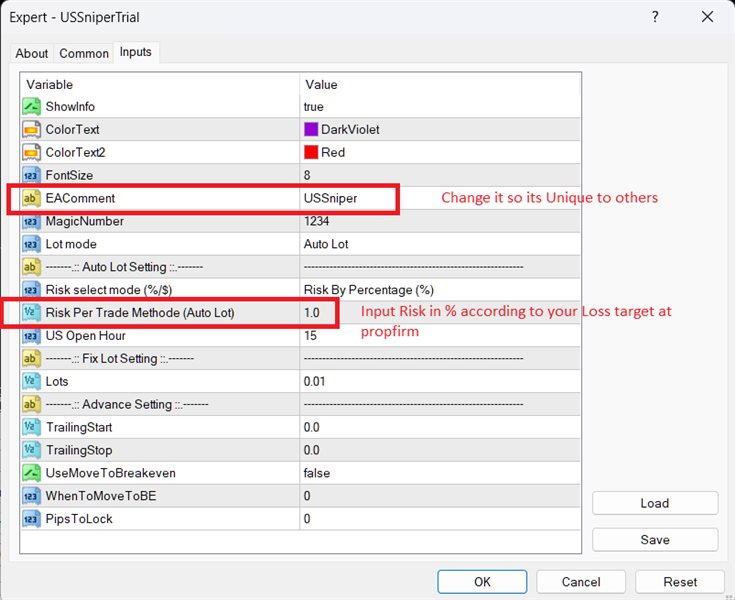Confirm with the OK button
The width and height of the screenshot is (735, 600).
pyautogui.click(x=482, y=582)
